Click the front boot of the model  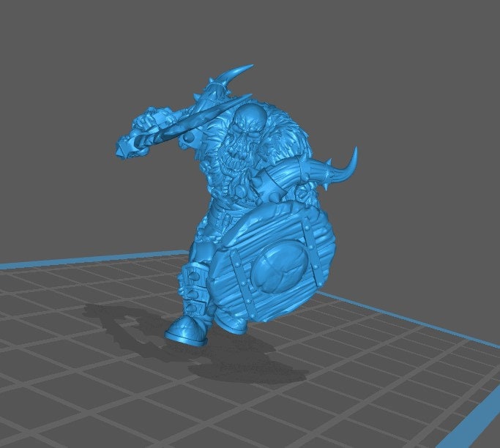(x=182, y=331)
